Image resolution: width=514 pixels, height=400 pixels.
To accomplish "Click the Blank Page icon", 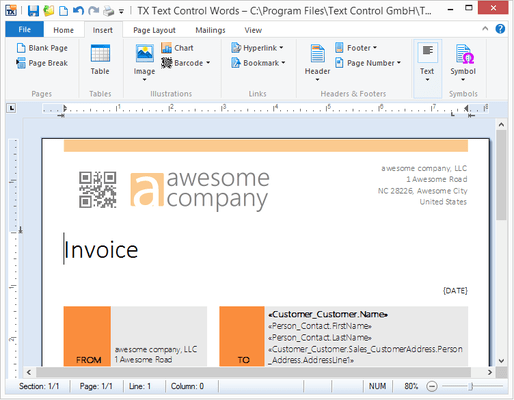I will click(x=21, y=48).
